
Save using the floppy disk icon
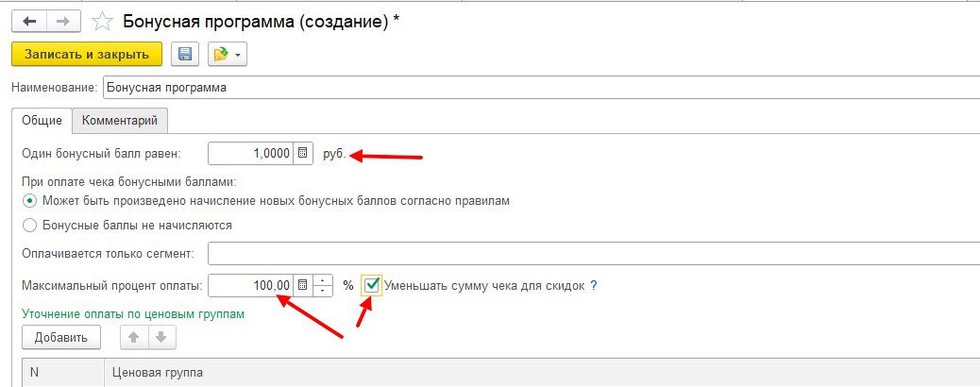[185, 55]
